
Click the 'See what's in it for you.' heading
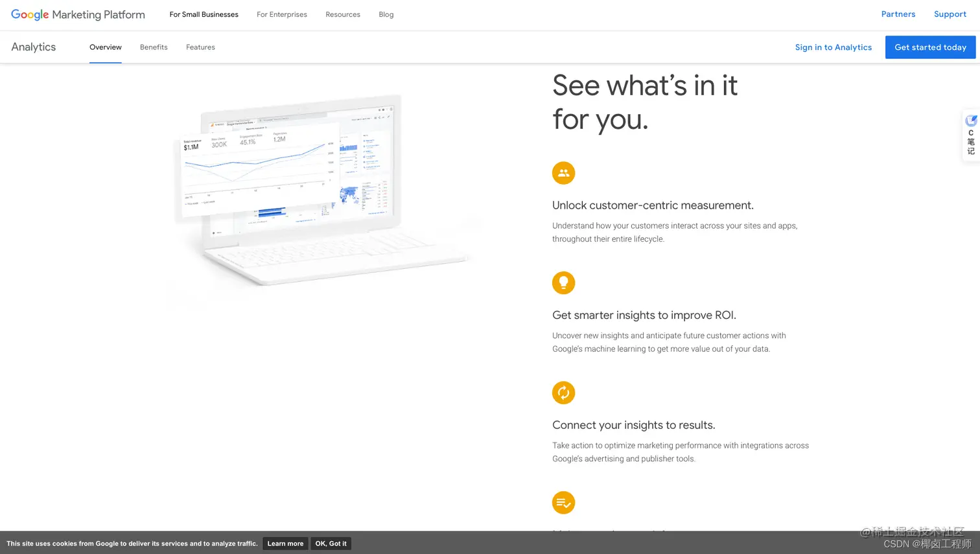[645, 102]
